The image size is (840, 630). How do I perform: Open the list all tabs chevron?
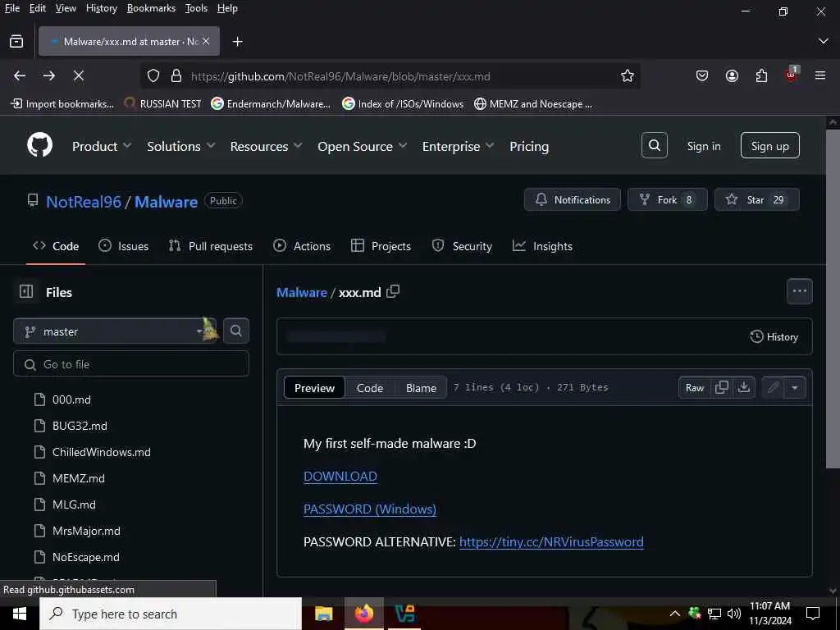(x=824, y=41)
